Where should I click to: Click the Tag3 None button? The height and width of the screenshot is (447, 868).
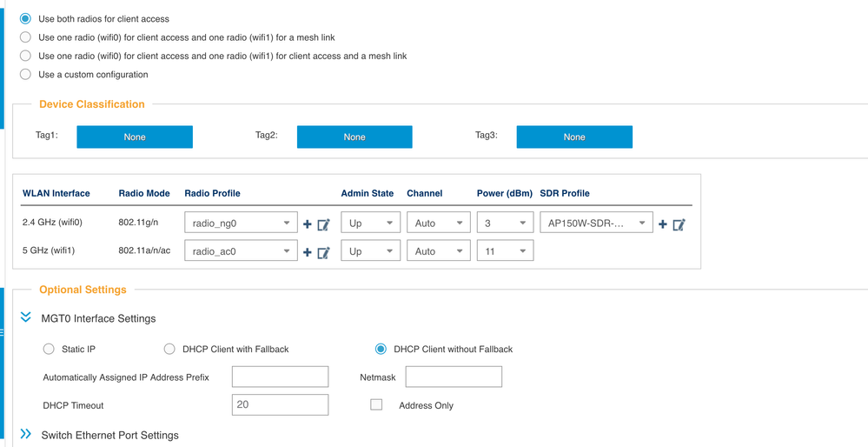pyautogui.click(x=574, y=137)
